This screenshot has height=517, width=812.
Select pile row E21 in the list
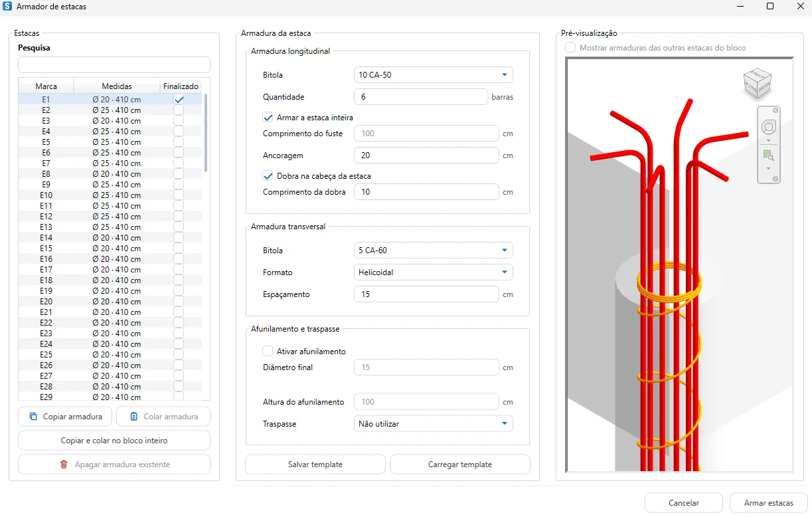point(110,312)
